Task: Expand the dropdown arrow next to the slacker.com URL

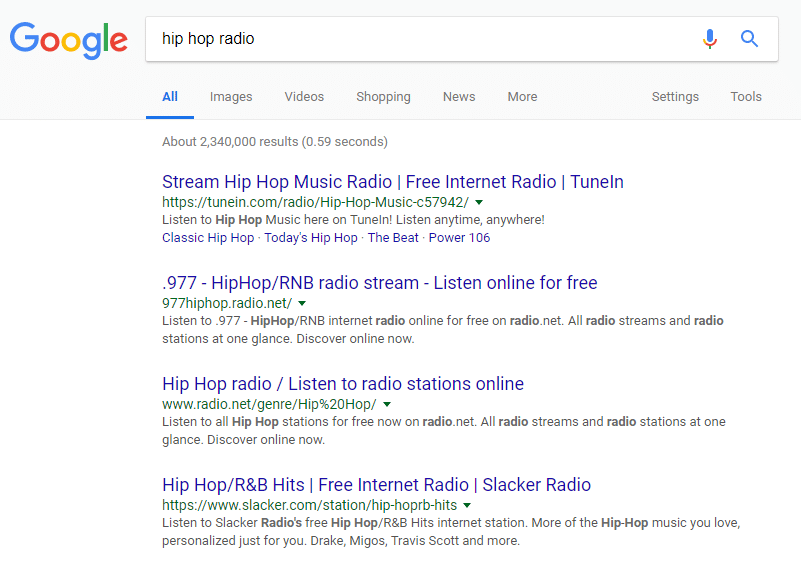Action: (467, 505)
